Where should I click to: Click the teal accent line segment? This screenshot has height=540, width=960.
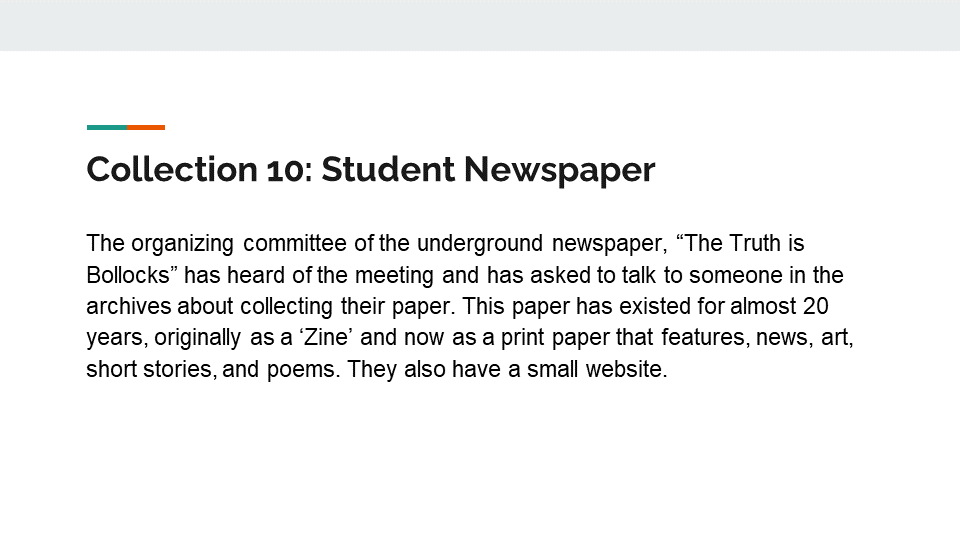click(107, 127)
